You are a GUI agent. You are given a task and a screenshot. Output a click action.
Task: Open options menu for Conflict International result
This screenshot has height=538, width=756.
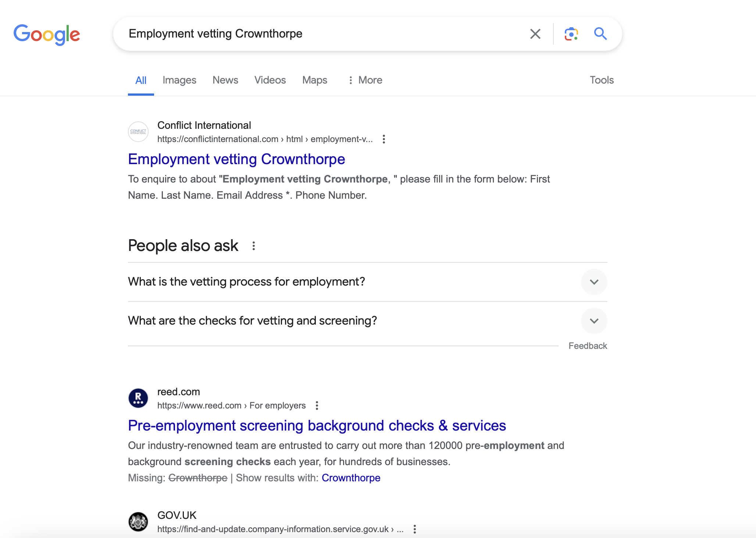pos(384,139)
